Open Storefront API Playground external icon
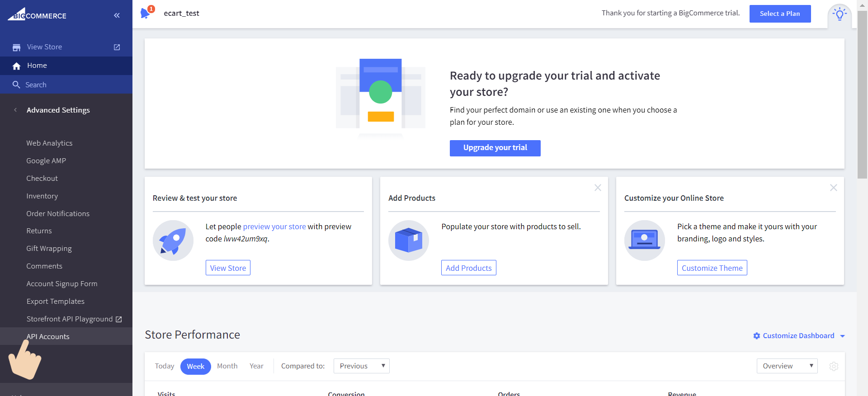 pyautogui.click(x=119, y=319)
